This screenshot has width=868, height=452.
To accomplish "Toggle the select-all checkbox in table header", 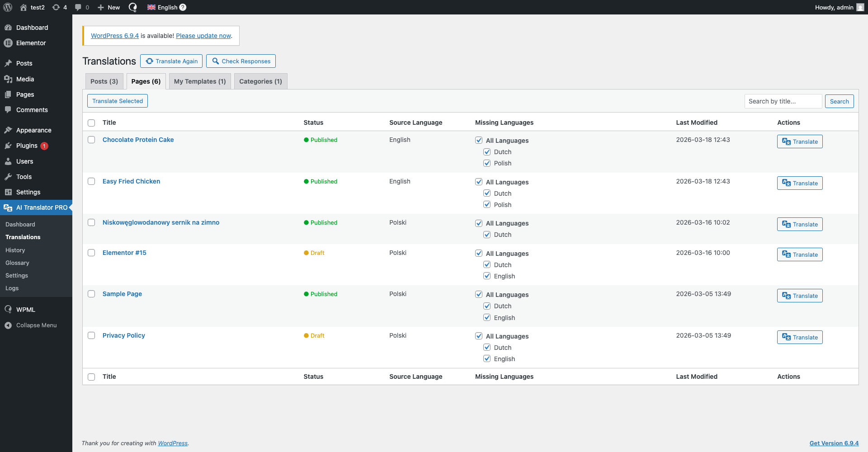I will (x=91, y=123).
